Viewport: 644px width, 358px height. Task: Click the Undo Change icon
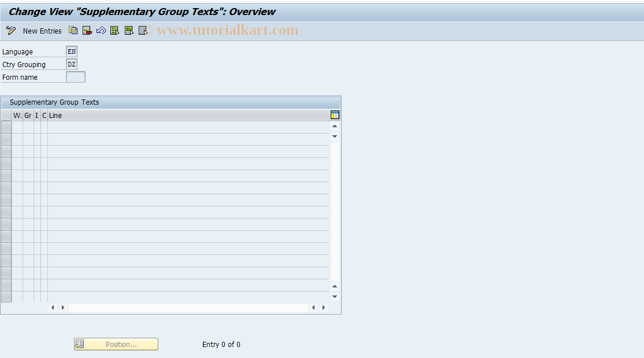click(x=101, y=31)
